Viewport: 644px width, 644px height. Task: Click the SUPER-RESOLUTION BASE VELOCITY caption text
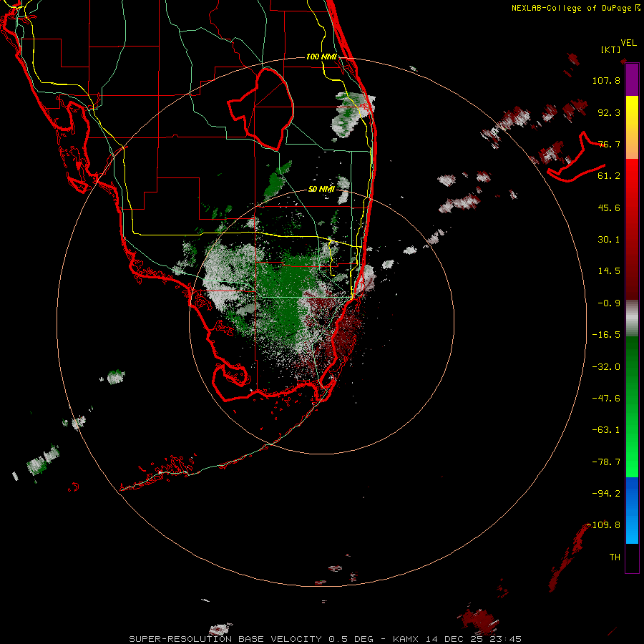[227, 639]
